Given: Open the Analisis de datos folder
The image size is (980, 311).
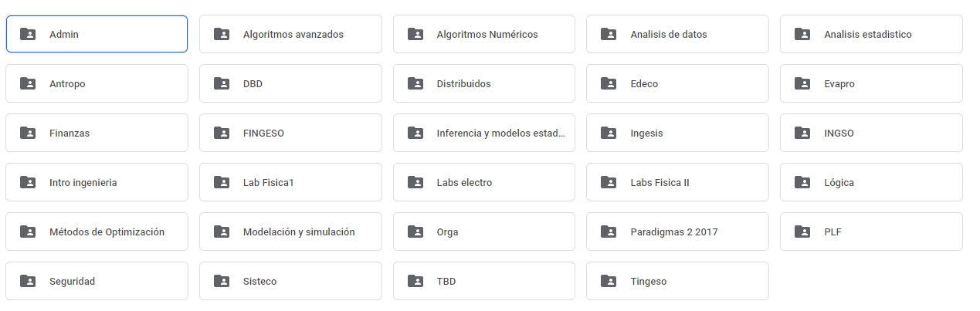Looking at the screenshot, I should click(x=677, y=34).
